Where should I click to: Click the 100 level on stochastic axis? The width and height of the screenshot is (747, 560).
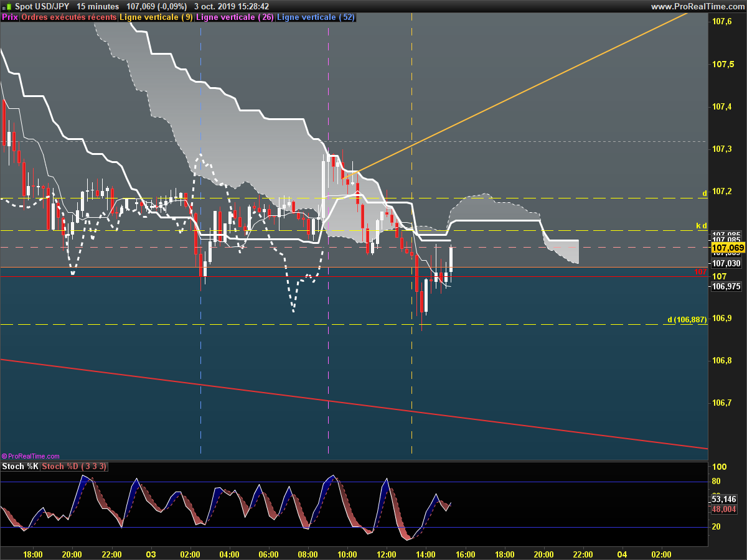click(x=718, y=467)
